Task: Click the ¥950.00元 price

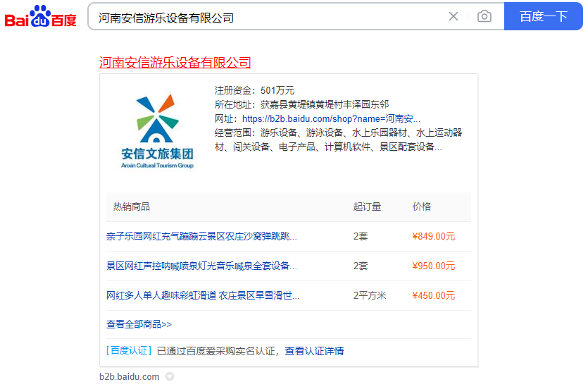Action: pyautogui.click(x=433, y=266)
